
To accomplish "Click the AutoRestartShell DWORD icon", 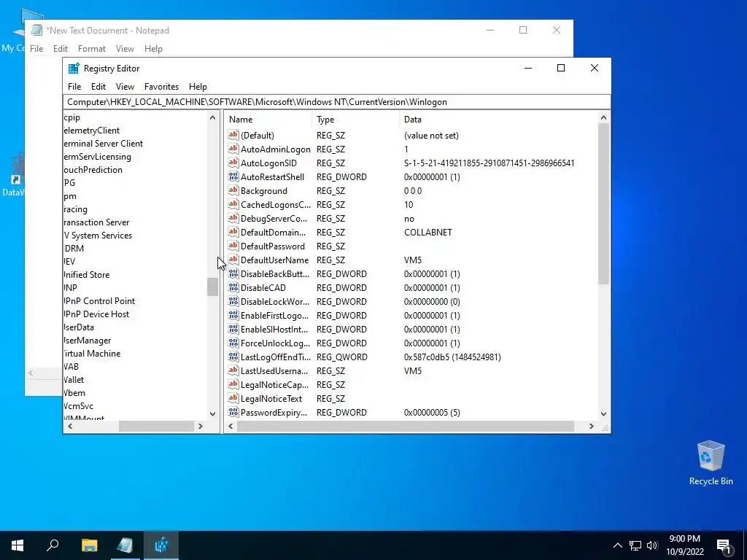I will [x=233, y=176].
